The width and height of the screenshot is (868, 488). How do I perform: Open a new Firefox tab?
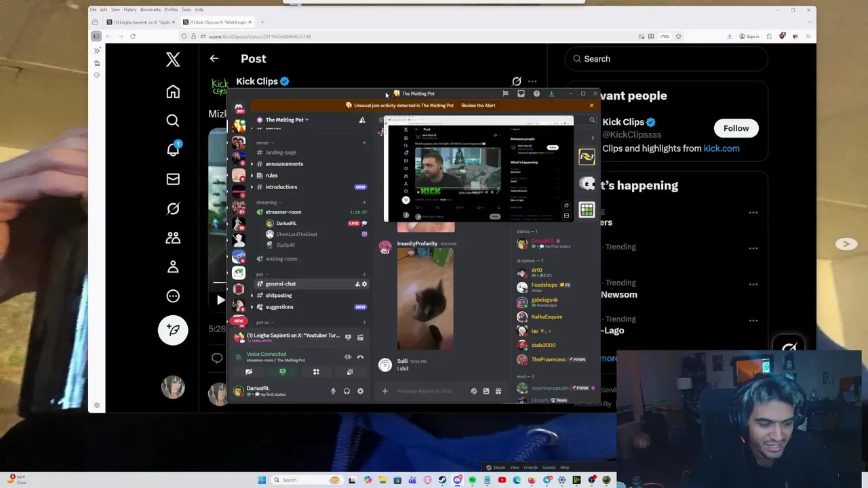262,22
